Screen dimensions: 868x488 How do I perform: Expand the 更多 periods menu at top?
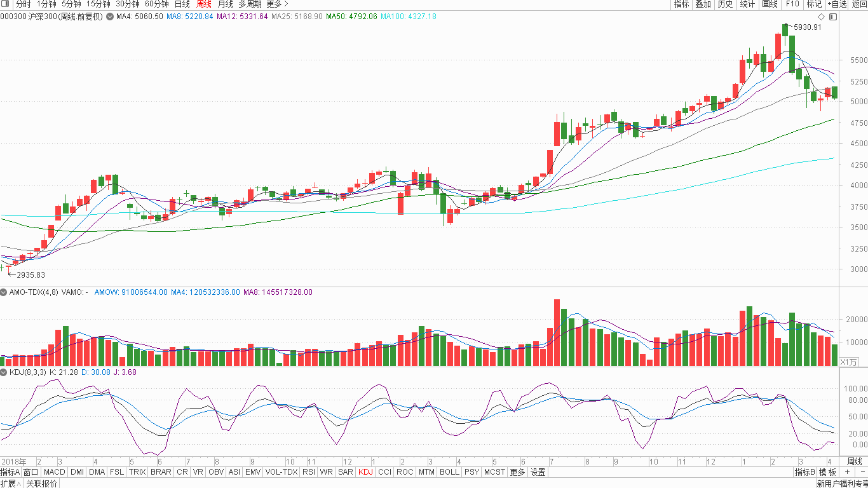pos(277,4)
